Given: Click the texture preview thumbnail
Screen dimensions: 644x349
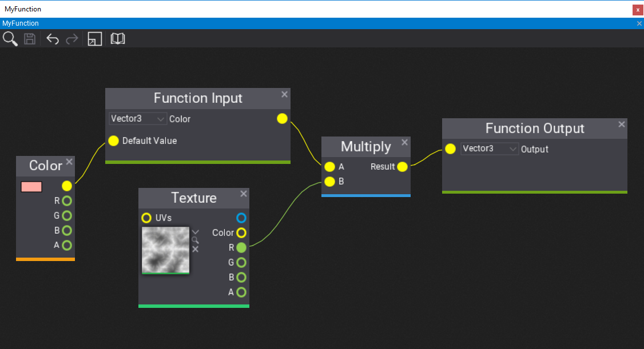Looking at the screenshot, I should click(x=165, y=250).
